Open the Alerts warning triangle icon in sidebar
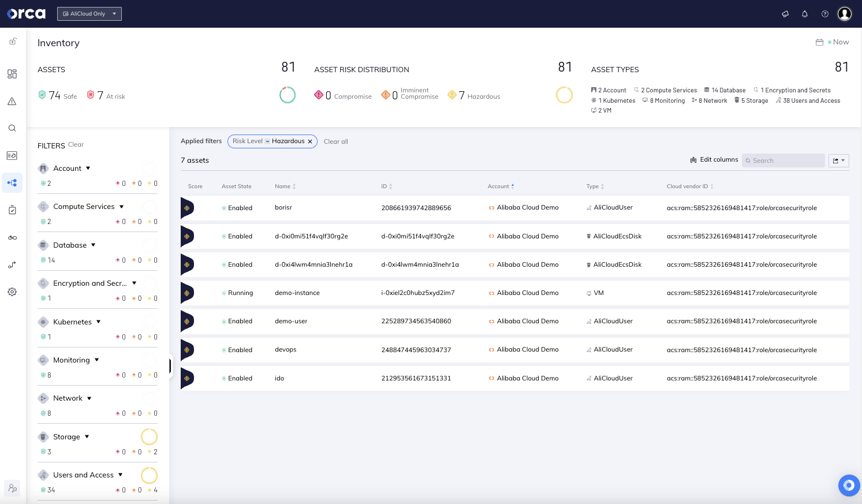The height and width of the screenshot is (504, 862). 12,101
